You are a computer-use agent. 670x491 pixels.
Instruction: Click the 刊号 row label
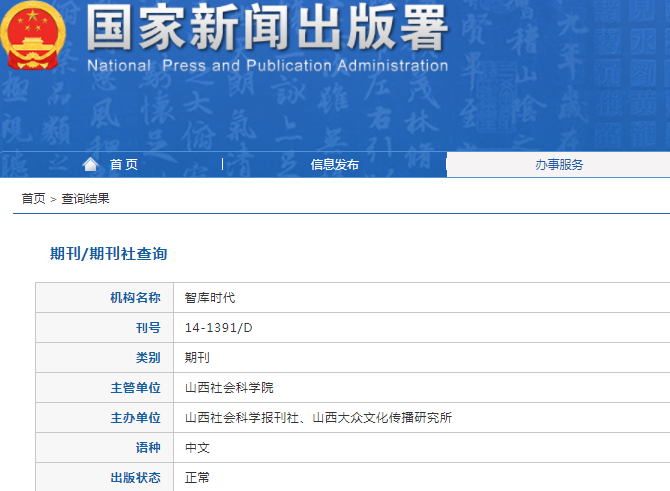(x=147, y=328)
